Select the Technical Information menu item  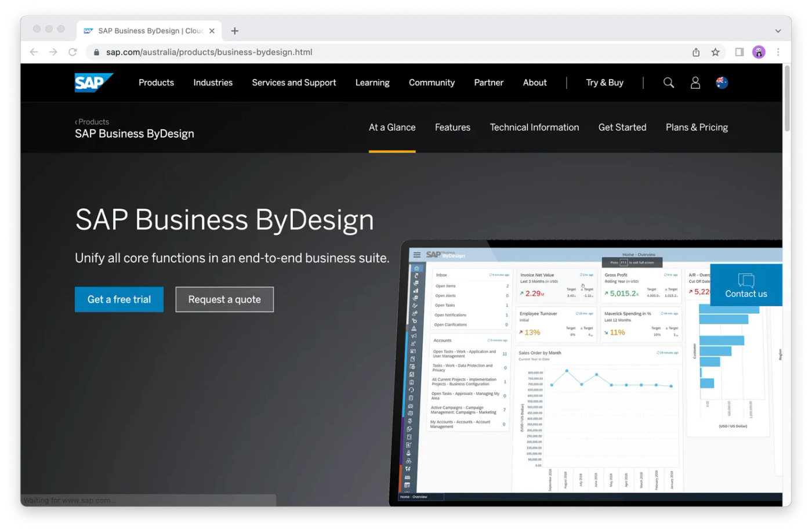[534, 127]
